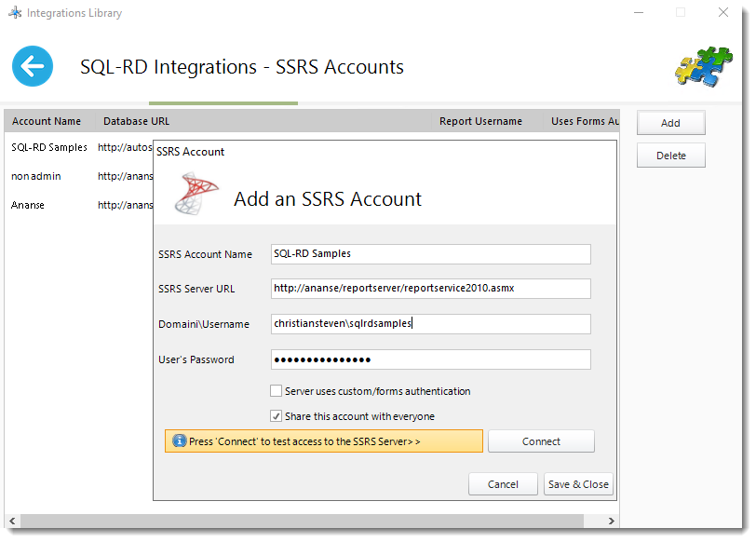Click the User's Password label
756x542 pixels.
(196, 359)
